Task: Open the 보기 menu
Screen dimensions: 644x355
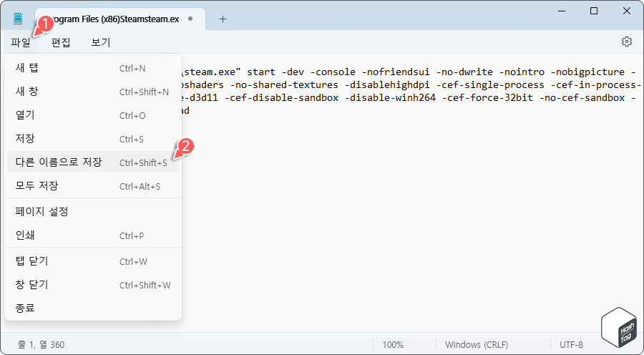Action: [101, 42]
